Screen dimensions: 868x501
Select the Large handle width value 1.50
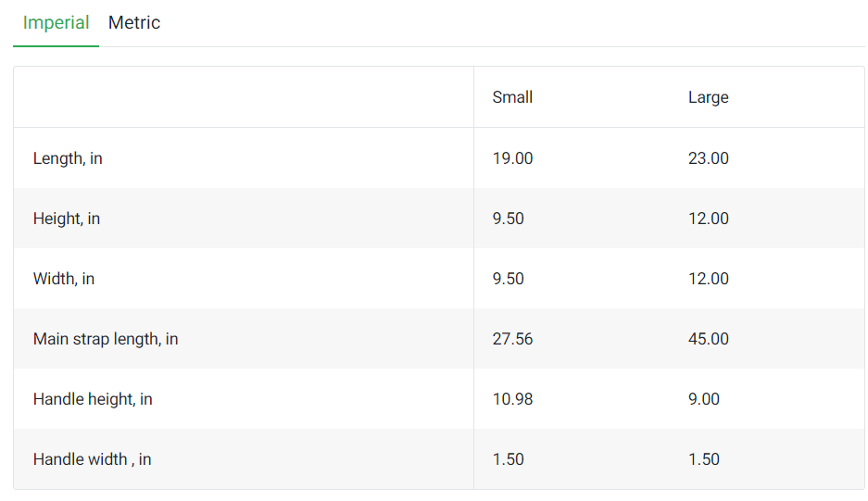(703, 459)
